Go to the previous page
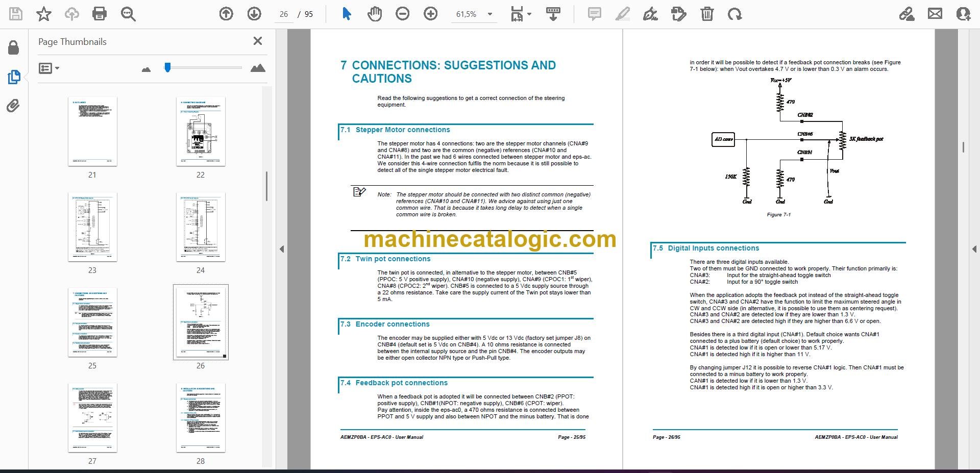The height and width of the screenshot is (473, 980). pos(226,14)
